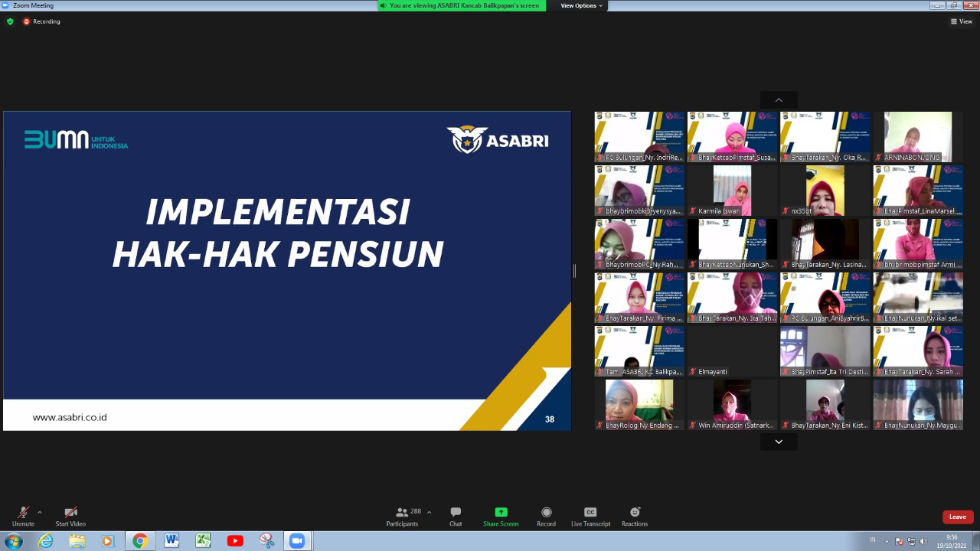The image size is (980, 551).
Task: Open Microsoft Excel from the taskbar
Action: pos(203,541)
